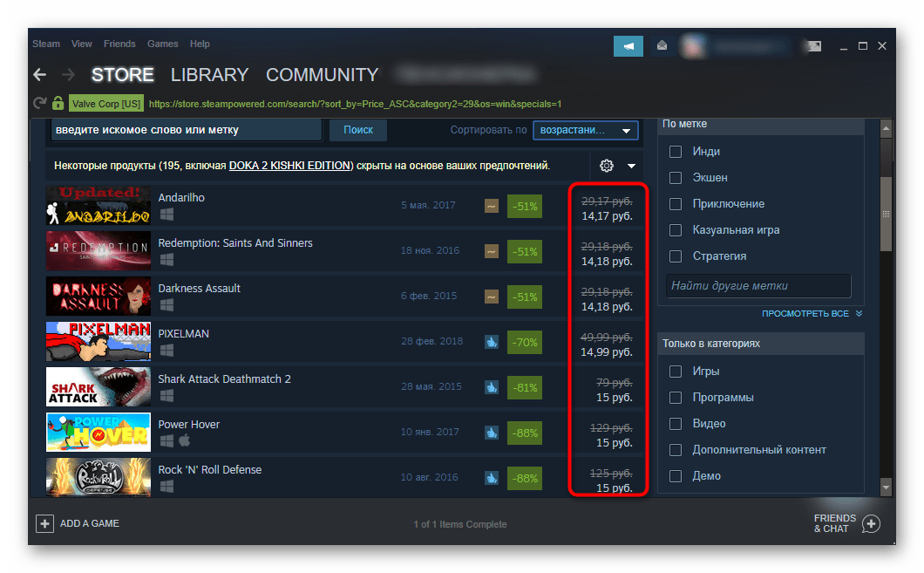Go back with the left arrow
Viewport: 924px width, 573px height.
40,75
